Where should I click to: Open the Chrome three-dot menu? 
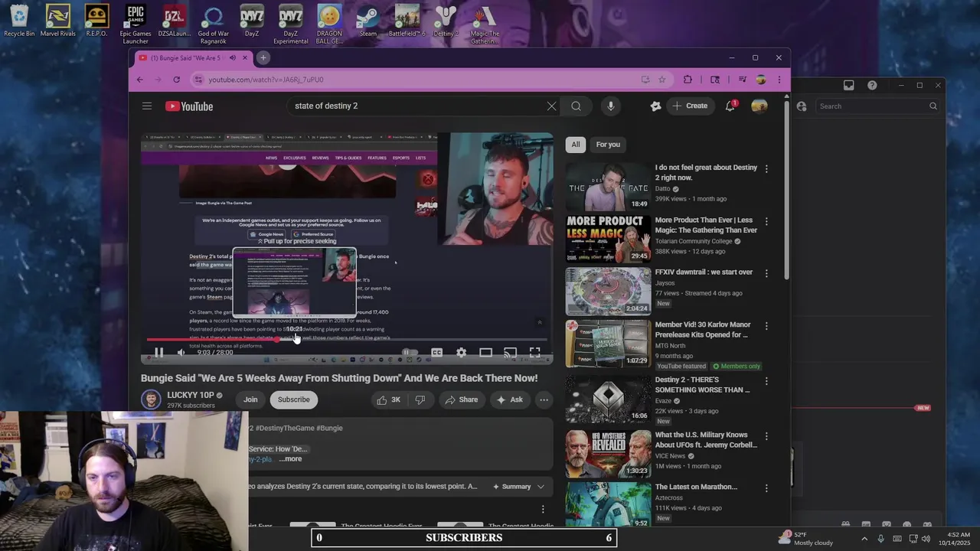click(x=779, y=80)
